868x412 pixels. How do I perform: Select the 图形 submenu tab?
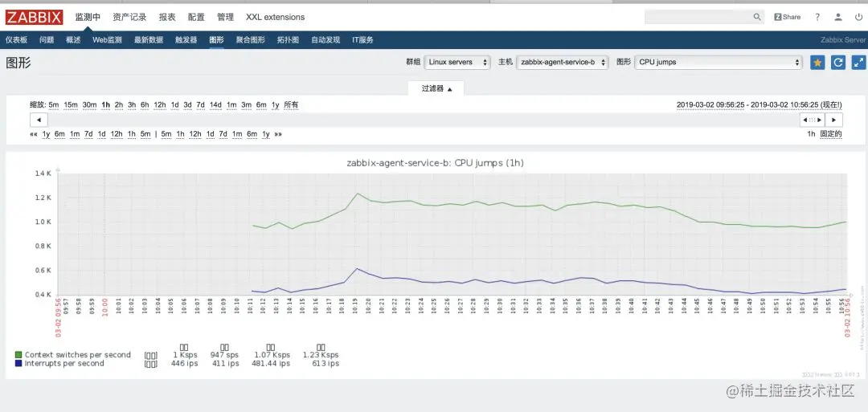coord(216,40)
